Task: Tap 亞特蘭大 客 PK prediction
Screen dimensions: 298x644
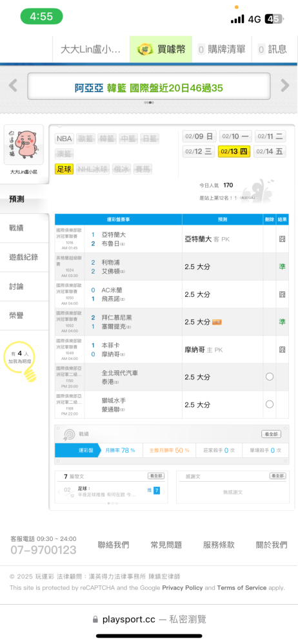Action: [x=207, y=239]
